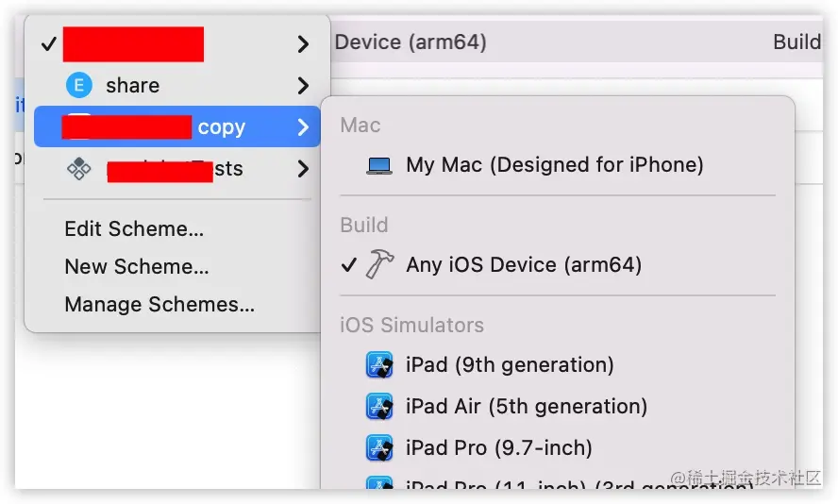Click the hammer icon for Any iOS Device

(380, 264)
